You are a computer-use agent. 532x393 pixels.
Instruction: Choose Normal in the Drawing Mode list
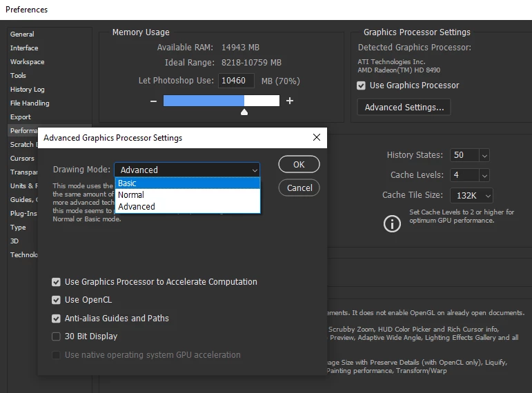[x=188, y=195]
